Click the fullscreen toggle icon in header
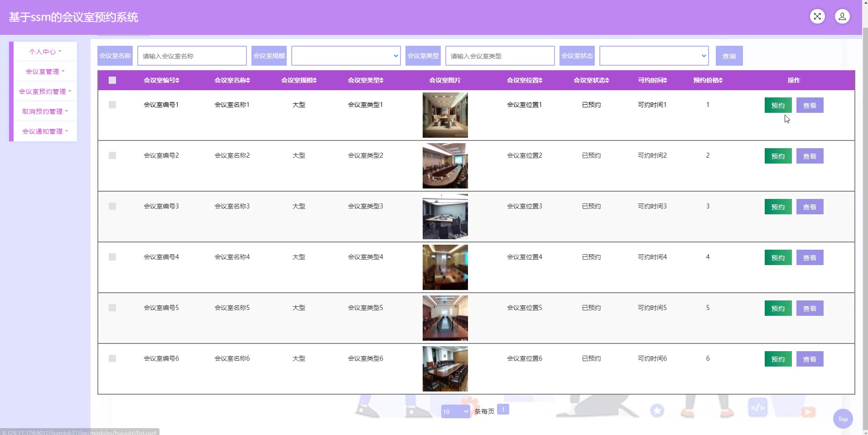Screen dimensions: 868x435 (817, 17)
